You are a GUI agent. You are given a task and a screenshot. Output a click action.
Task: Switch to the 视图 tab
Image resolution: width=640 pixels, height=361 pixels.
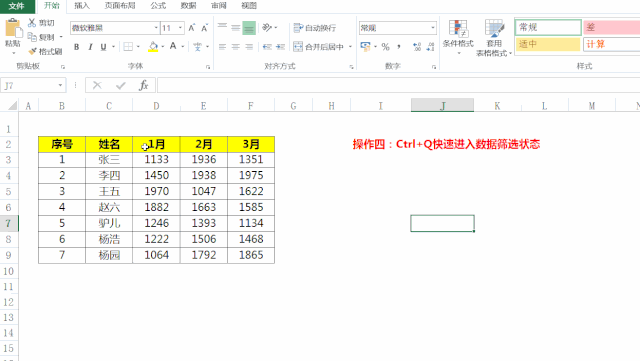pyautogui.click(x=249, y=6)
